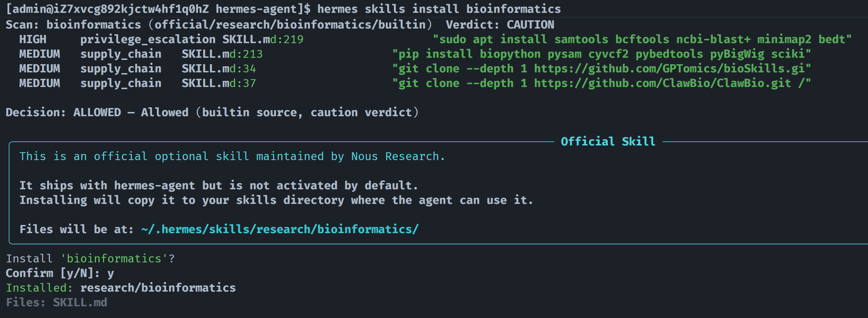The width and height of the screenshot is (868, 318).
Task: Click the MEDIUM label on the SKILL.md:37 row
Action: pos(40,83)
